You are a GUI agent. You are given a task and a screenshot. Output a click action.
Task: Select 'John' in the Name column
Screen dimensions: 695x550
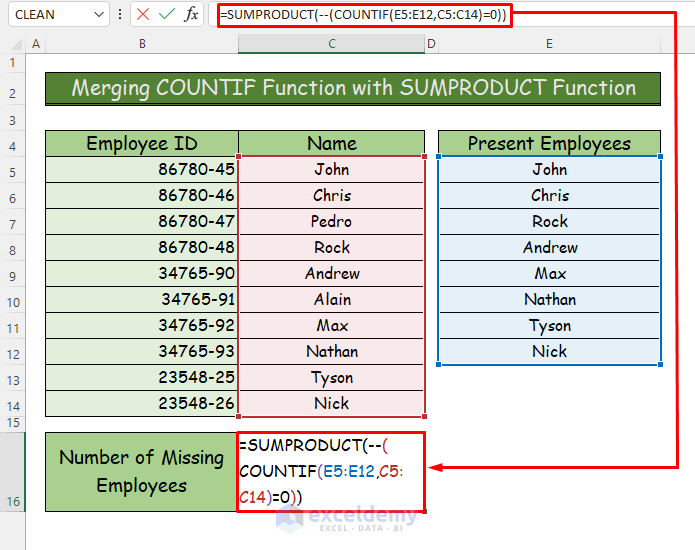332,169
